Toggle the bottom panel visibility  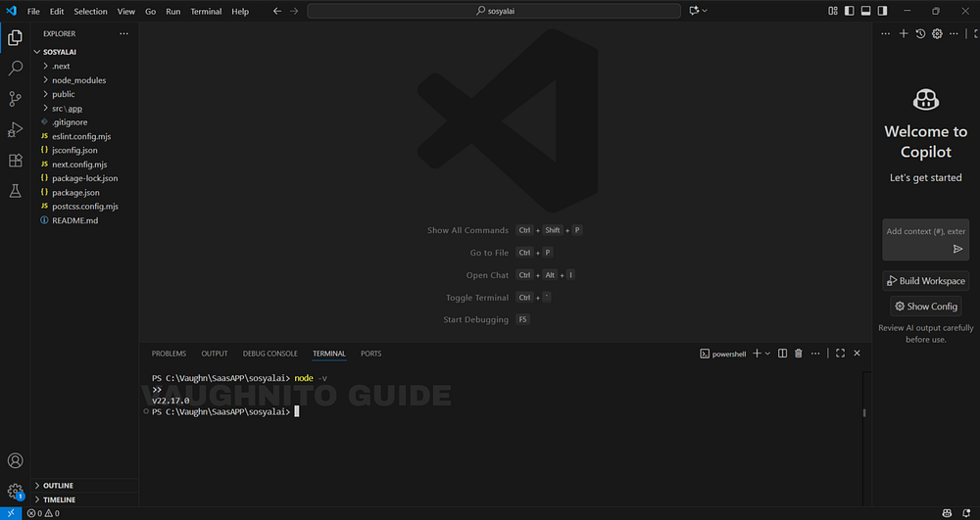865,11
